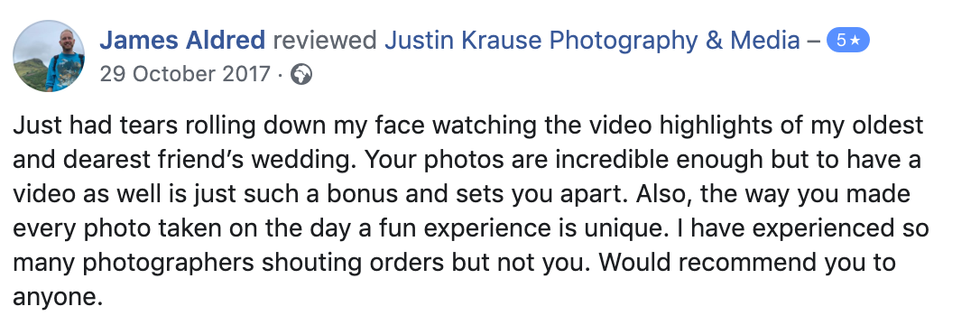
Task: Click the globe public privacy icon
Action: tap(301, 75)
